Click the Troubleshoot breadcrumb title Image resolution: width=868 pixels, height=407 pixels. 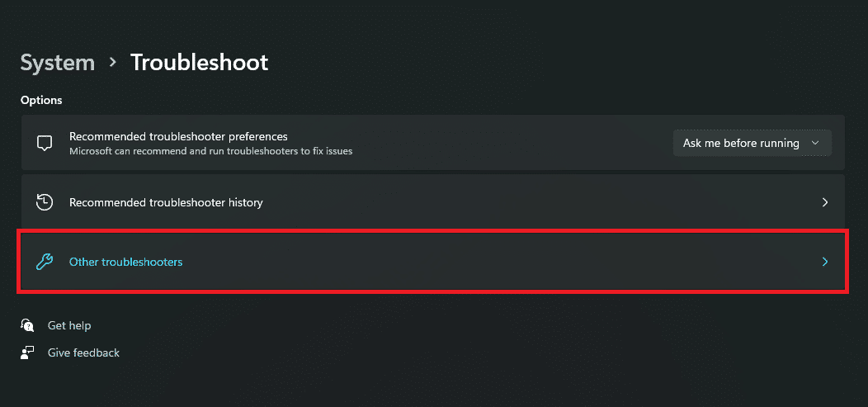coord(199,63)
